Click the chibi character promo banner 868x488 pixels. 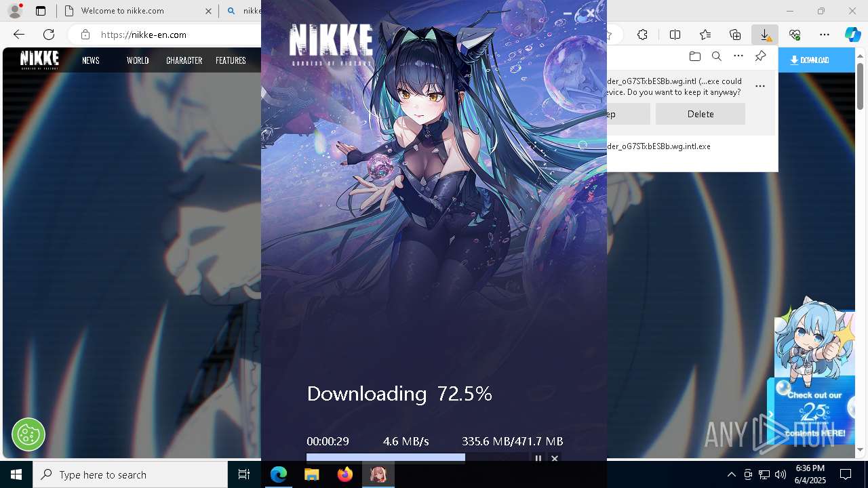tap(814, 371)
